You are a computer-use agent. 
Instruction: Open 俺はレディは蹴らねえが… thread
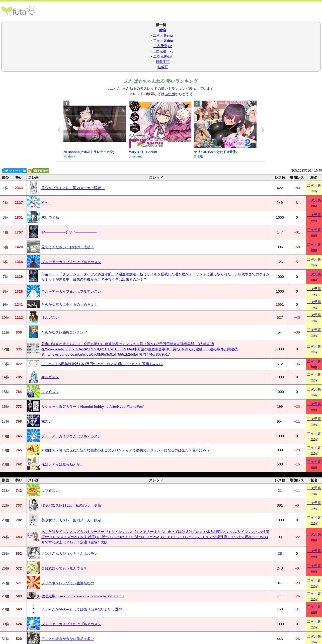point(62,464)
